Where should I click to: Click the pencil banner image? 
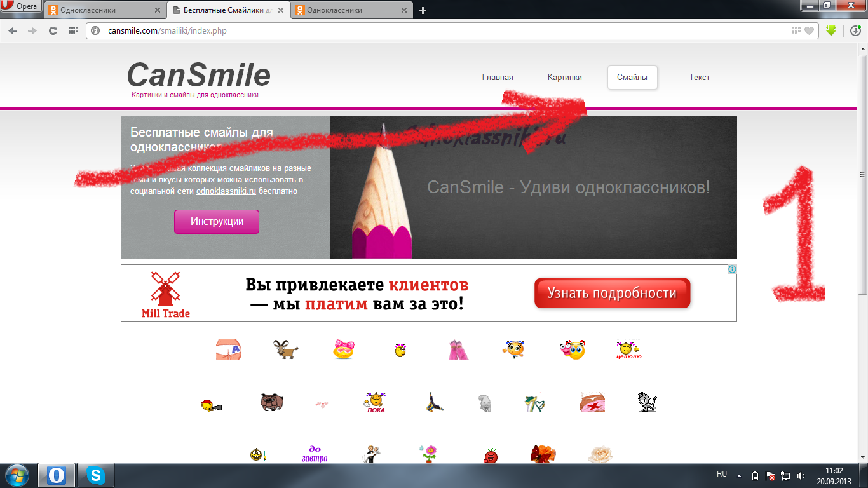pos(534,187)
